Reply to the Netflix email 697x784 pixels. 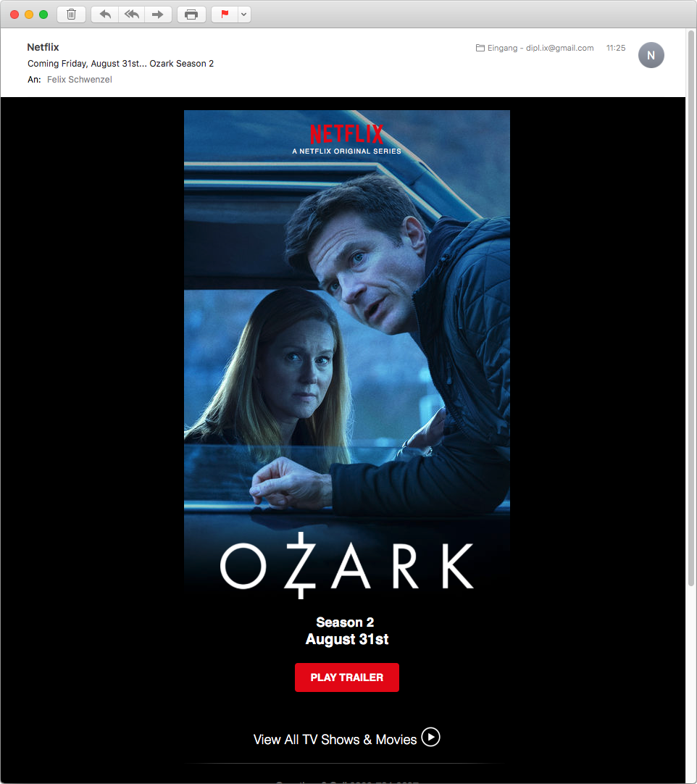pyautogui.click(x=105, y=14)
